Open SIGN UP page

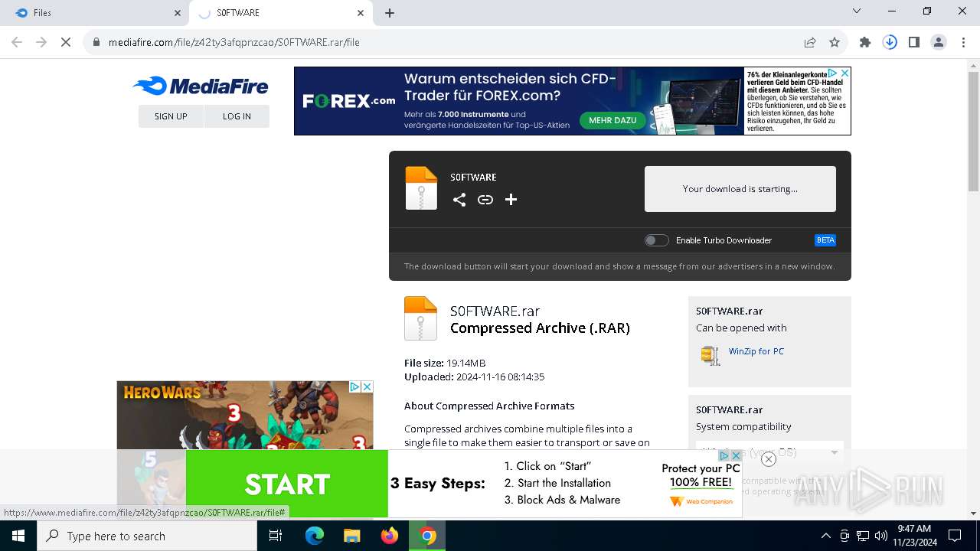171,116
